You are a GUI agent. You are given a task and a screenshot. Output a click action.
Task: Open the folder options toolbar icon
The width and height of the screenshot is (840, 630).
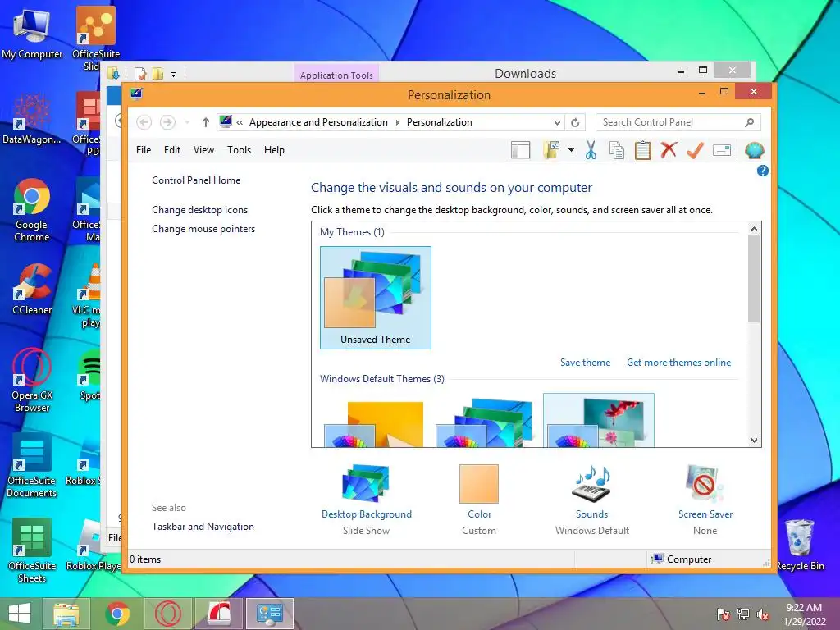(551, 151)
